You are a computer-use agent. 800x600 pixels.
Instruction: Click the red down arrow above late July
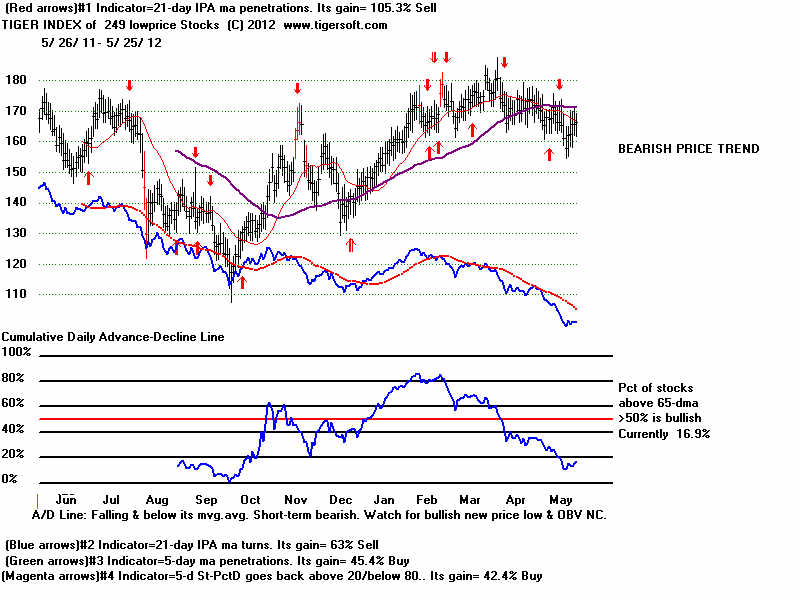[x=129, y=85]
